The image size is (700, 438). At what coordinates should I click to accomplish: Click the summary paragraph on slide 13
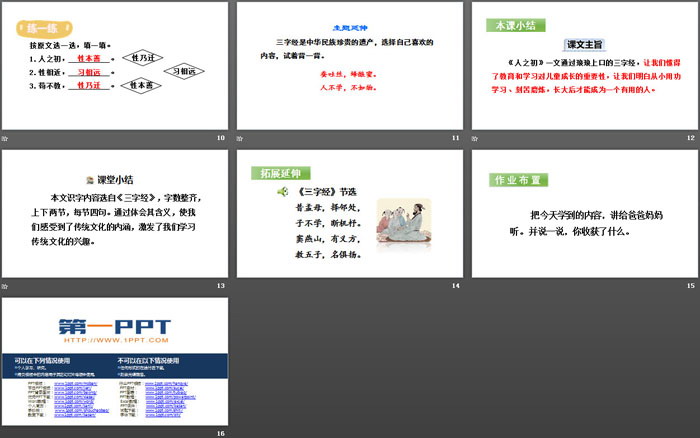116,220
